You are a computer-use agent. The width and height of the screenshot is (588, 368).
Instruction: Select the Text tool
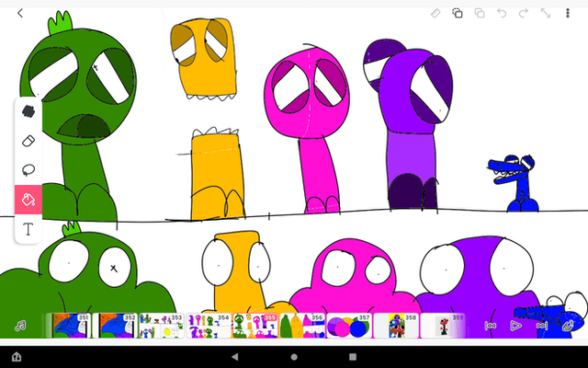[x=28, y=229]
